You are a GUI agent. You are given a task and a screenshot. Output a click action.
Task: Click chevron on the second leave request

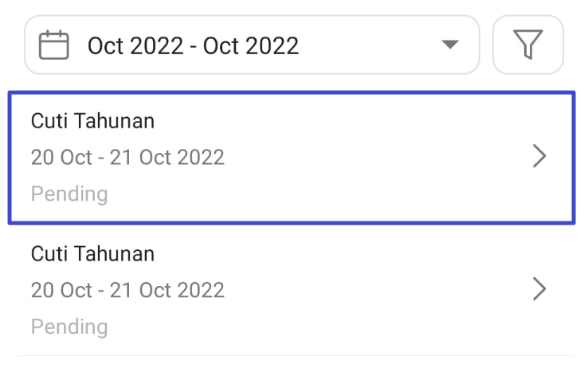(539, 289)
